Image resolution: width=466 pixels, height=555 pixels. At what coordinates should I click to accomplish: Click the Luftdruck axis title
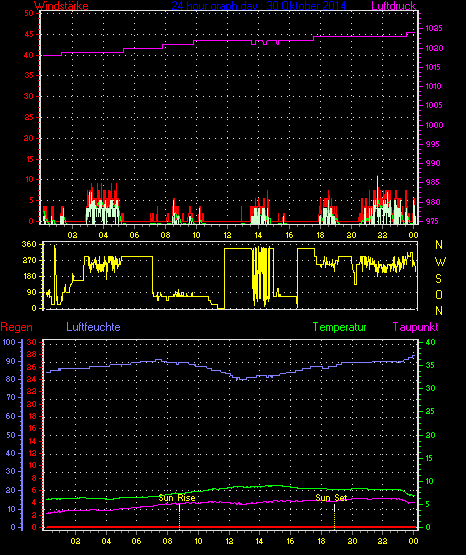click(x=393, y=5)
